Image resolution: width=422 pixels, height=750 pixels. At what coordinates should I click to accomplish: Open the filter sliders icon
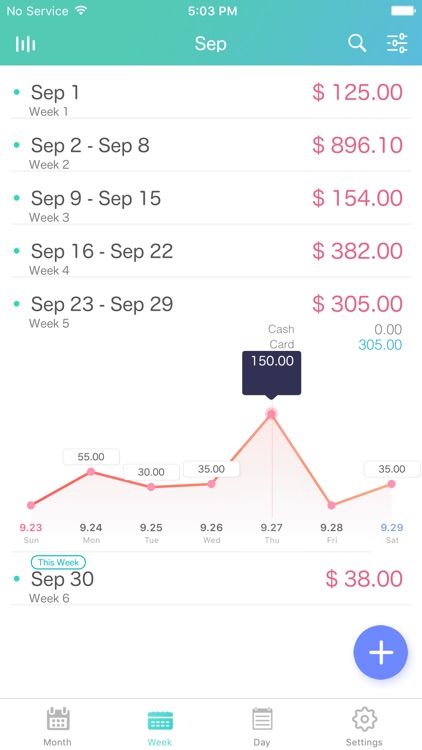coord(397,44)
